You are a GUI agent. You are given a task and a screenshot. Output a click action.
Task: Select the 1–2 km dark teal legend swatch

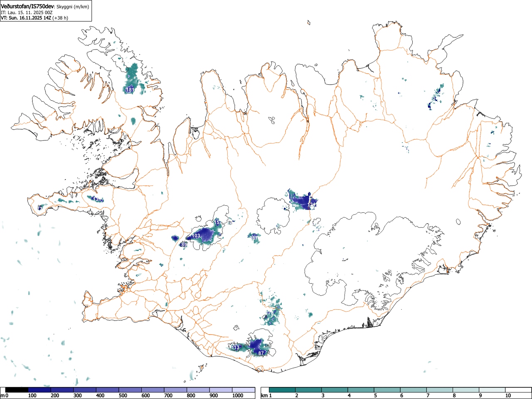click(x=282, y=390)
